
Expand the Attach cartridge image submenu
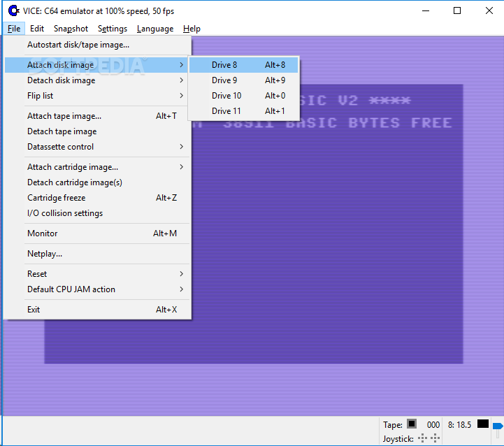tap(98, 167)
